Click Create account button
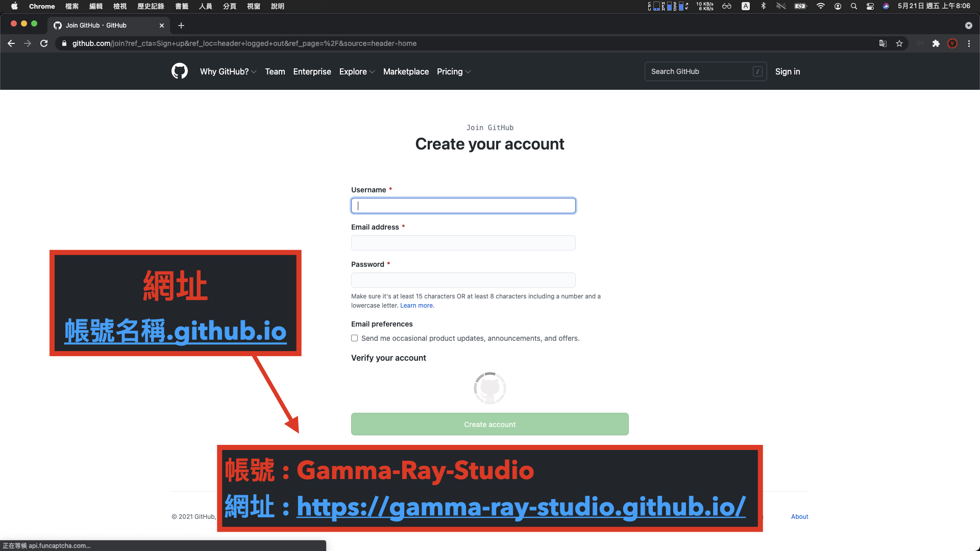This screenshot has height=551, width=980. coord(490,424)
